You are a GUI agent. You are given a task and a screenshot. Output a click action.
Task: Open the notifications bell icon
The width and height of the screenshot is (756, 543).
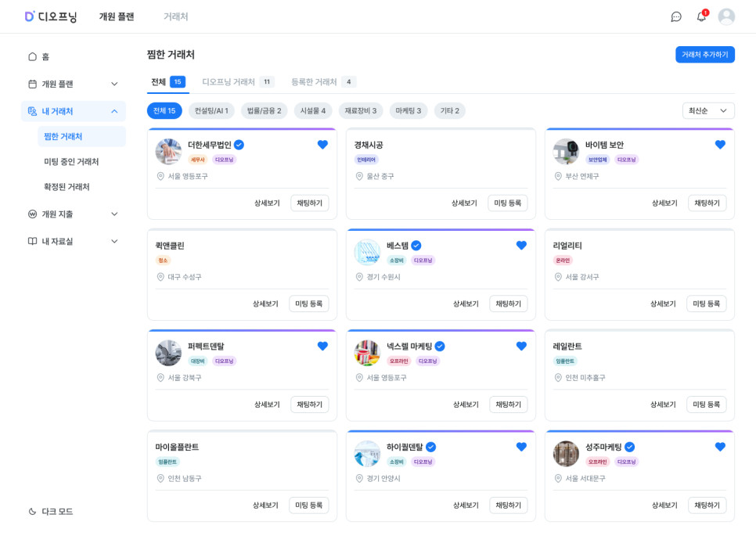coord(701,16)
